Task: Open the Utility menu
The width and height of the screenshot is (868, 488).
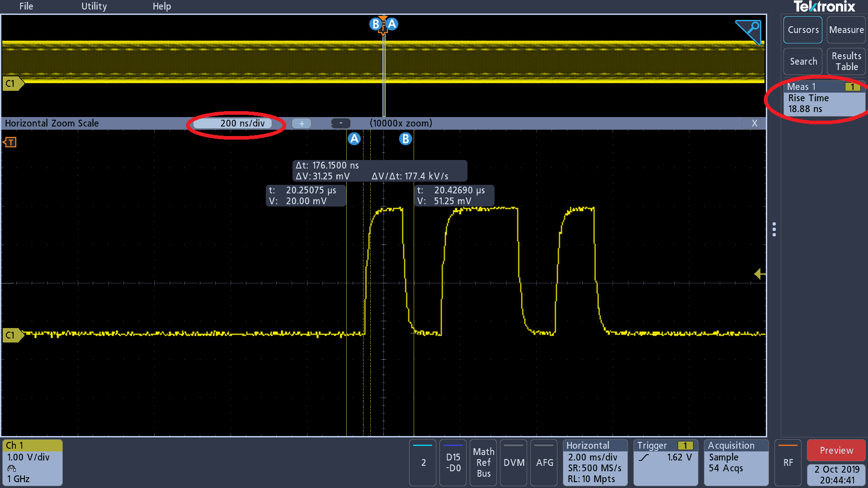Action: coord(94,6)
